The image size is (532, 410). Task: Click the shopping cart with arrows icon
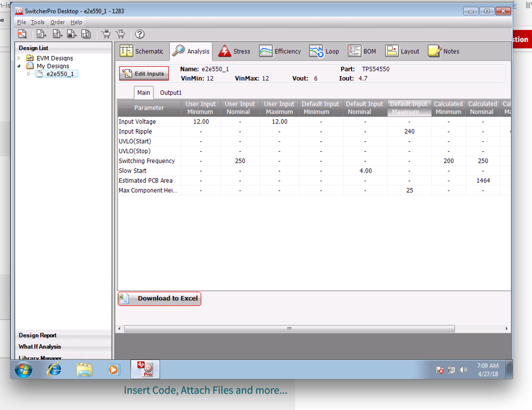pyautogui.click(x=120, y=34)
